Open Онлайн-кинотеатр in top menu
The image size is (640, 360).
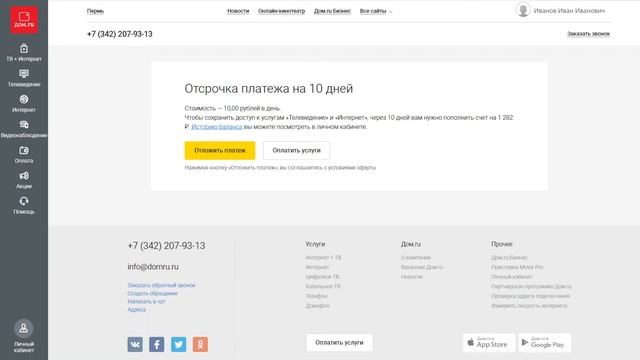[282, 11]
